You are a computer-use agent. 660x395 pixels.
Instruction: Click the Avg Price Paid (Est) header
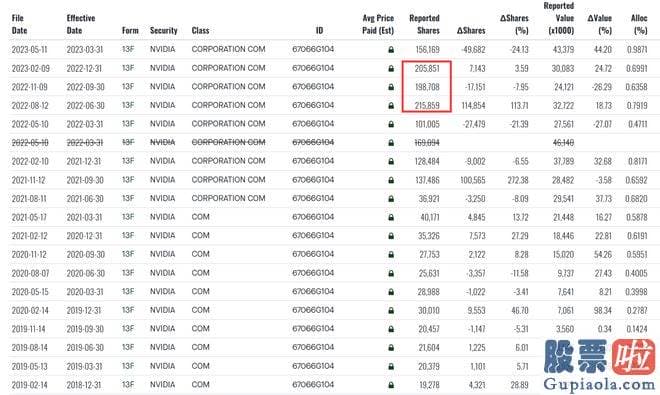(378, 24)
